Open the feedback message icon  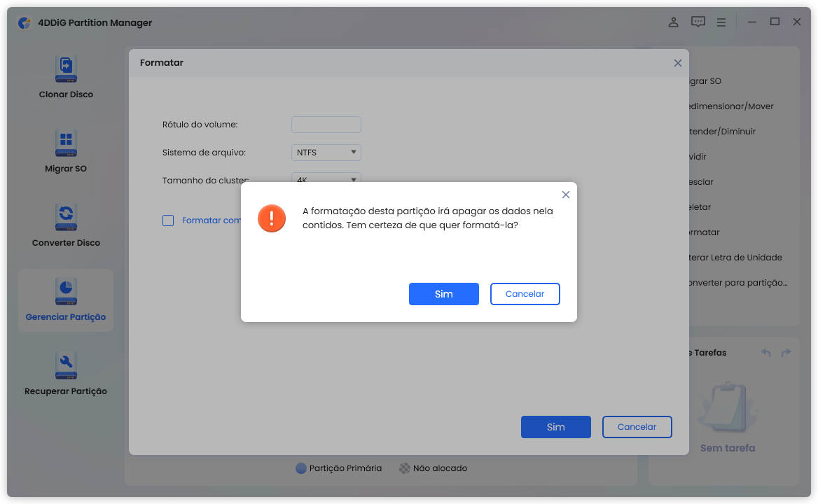pos(698,22)
